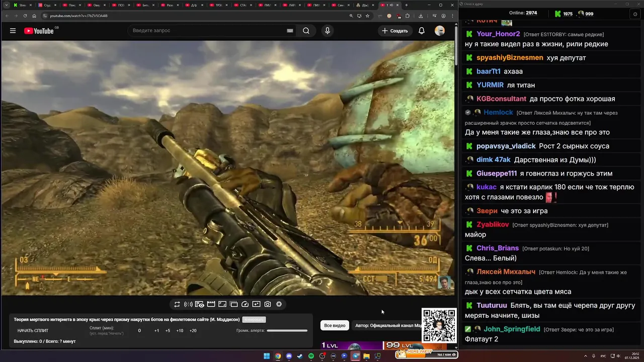Viewport: 644px width, 362px height.
Task: Go to the YouTube home logo
Action: click(x=39, y=31)
